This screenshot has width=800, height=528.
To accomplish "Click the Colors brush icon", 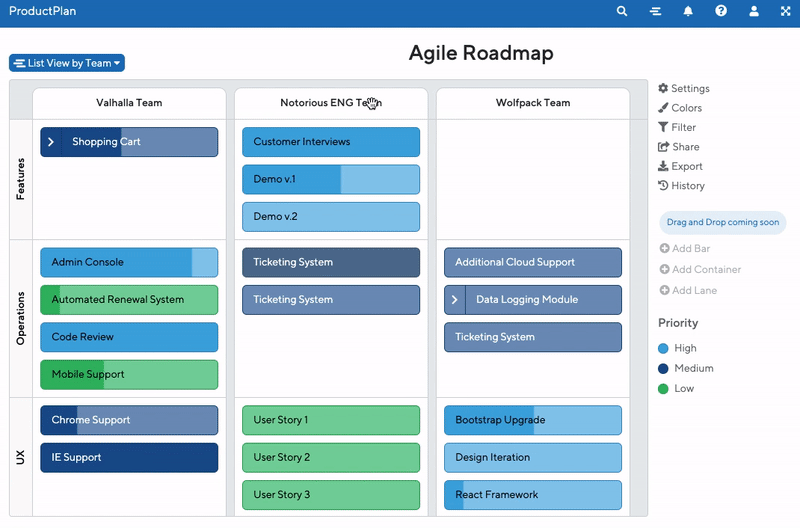I will [663, 108].
